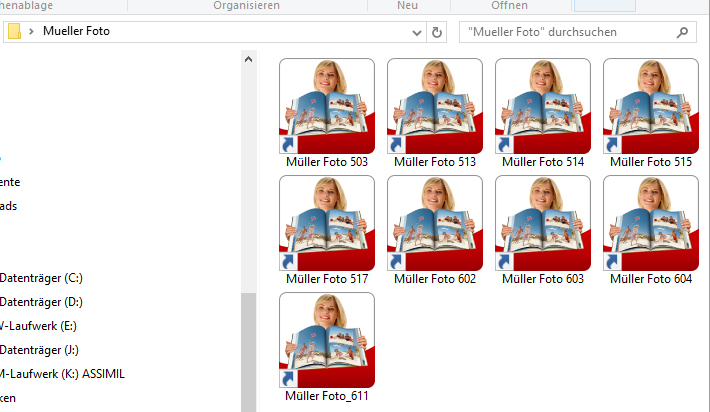710x412 pixels.
Task: Select the Müller Foto 513 shortcut icon
Action: pyautogui.click(x=435, y=106)
